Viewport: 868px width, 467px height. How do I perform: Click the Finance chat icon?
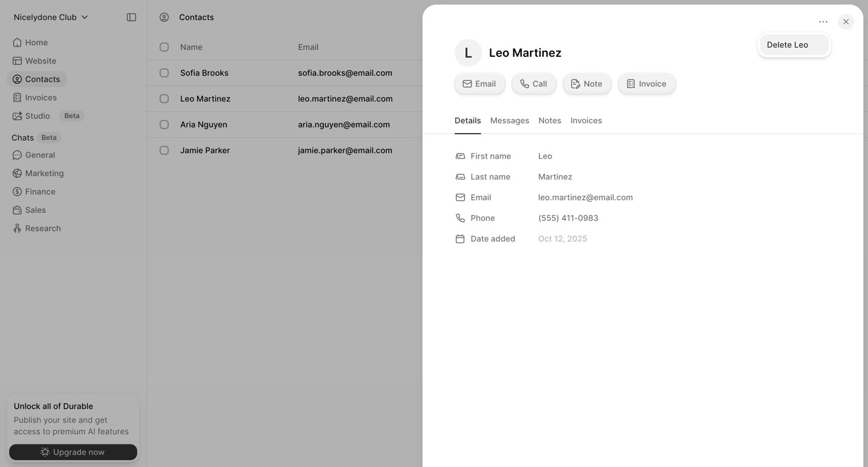(x=17, y=192)
